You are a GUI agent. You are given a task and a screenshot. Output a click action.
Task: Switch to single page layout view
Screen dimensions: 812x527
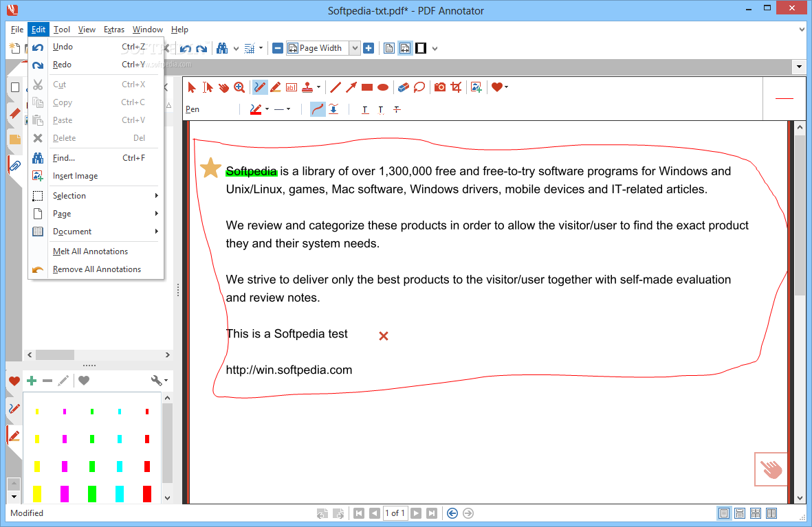tap(389, 48)
